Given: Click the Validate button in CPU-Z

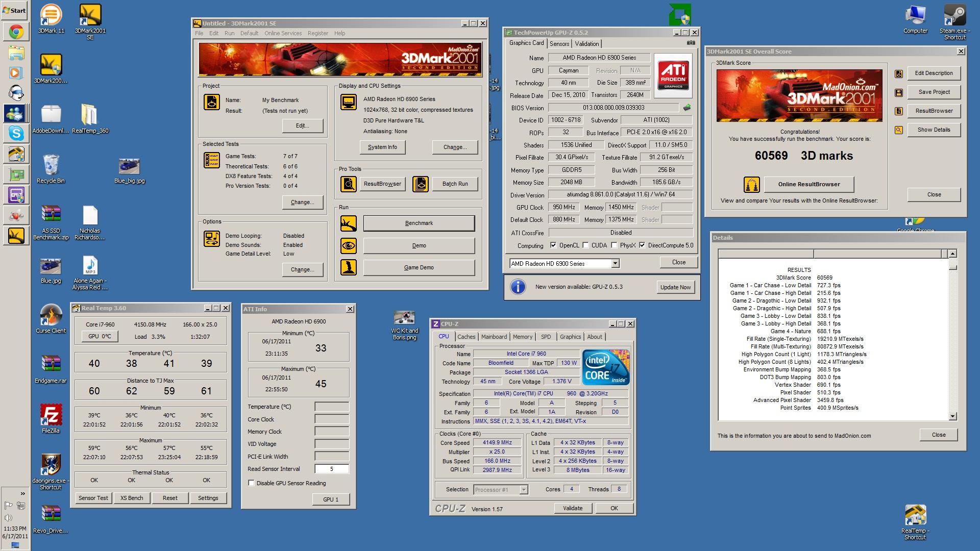Looking at the screenshot, I should pos(573,508).
